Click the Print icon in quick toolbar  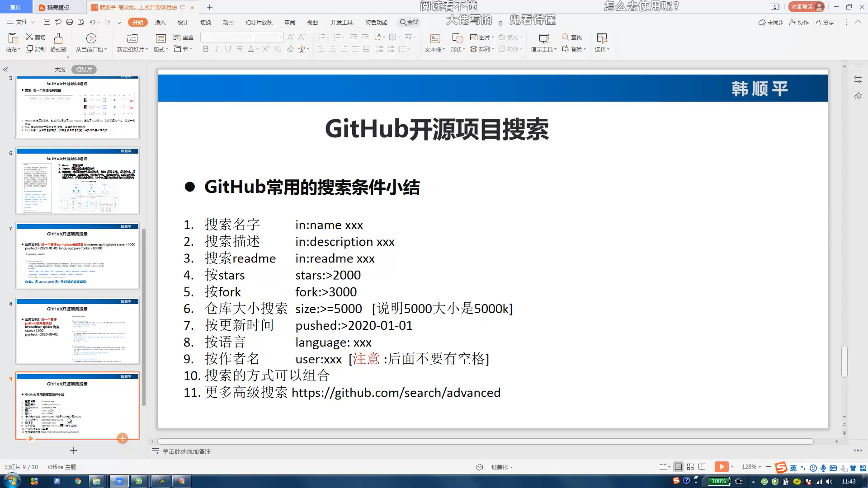coord(70,22)
